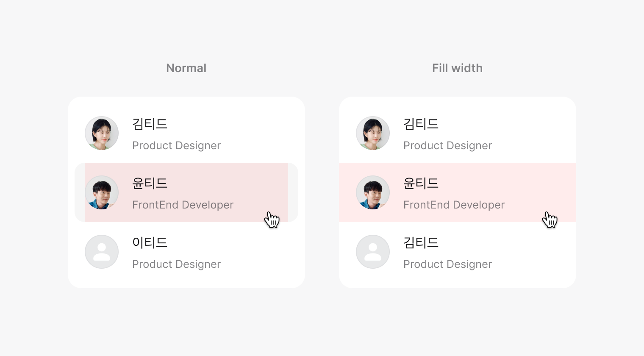Click Product Designer under 김티드 in Normal list

click(176, 145)
